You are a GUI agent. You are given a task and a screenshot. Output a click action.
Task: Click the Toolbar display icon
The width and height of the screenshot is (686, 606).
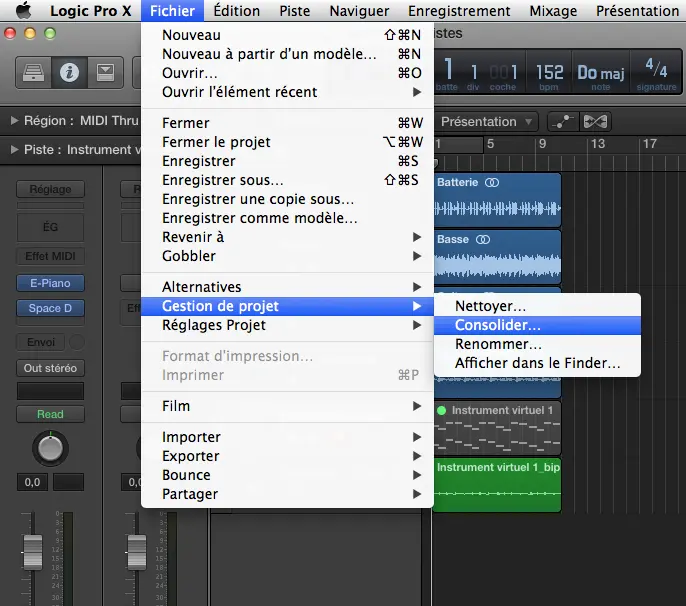coord(105,73)
